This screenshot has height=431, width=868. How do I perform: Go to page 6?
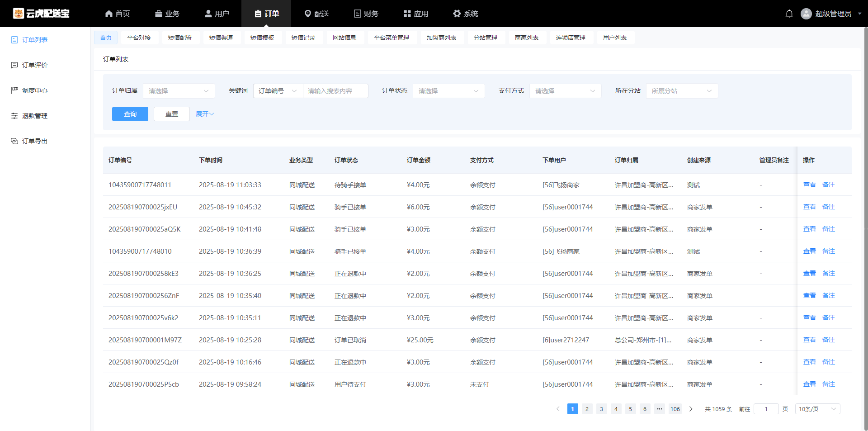645,409
